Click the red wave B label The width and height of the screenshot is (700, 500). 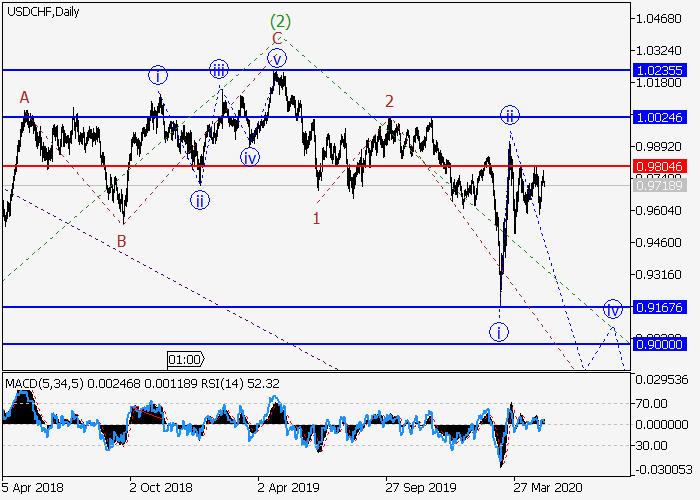(x=121, y=240)
